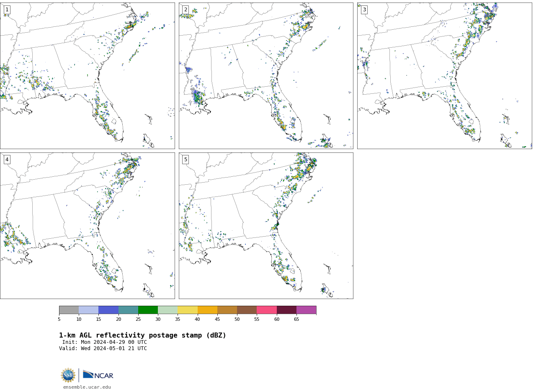The image size is (536, 392).
Task: Click the panel number label 3
Action: [x=364, y=10]
